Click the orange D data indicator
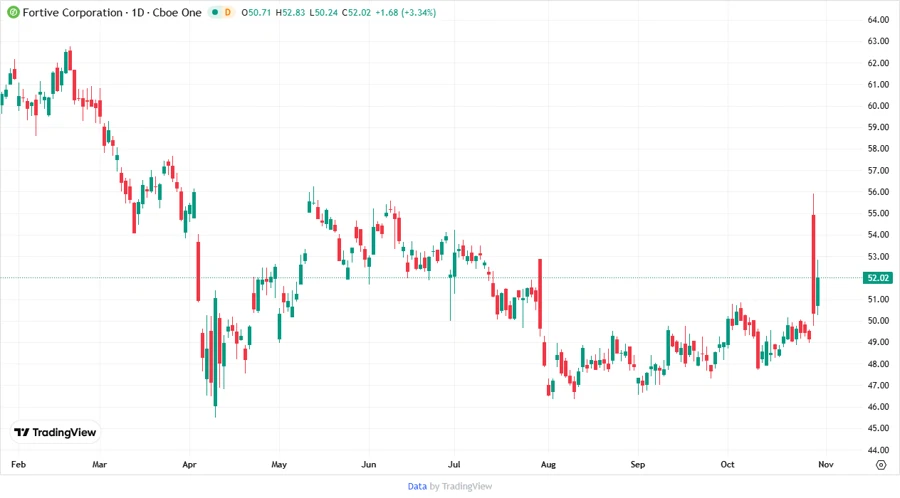This screenshot has height=498, width=900. click(x=228, y=12)
